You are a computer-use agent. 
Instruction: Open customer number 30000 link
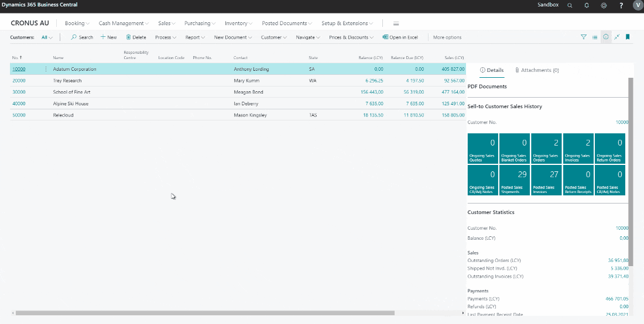click(x=19, y=92)
